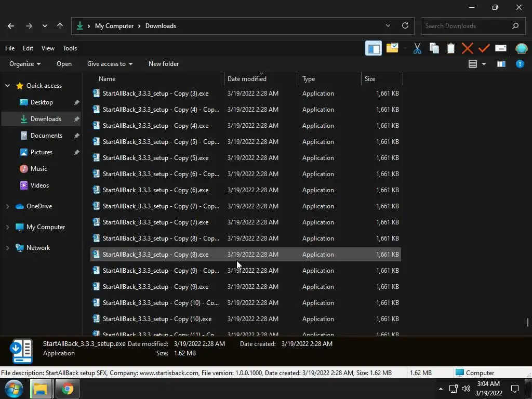The height and width of the screenshot is (399, 532).
Task: Open recent locations dropdown chevron
Action: [x=45, y=26]
